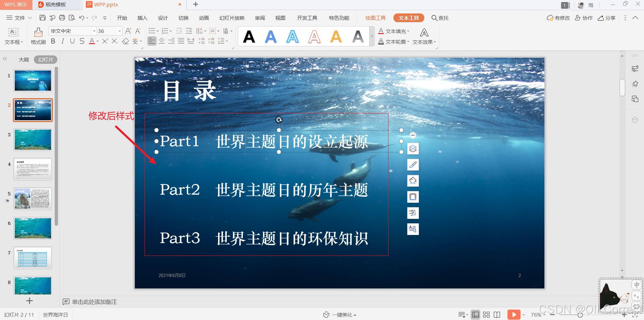Click the text-formatting floating icon beside the slide
This screenshot has height=320, width=644.
[413, 229]
